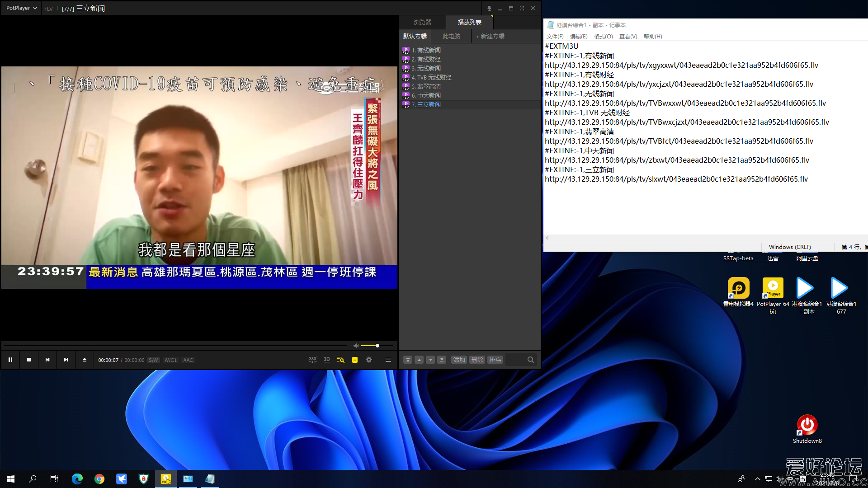Pause the video playback

point(10,360)
